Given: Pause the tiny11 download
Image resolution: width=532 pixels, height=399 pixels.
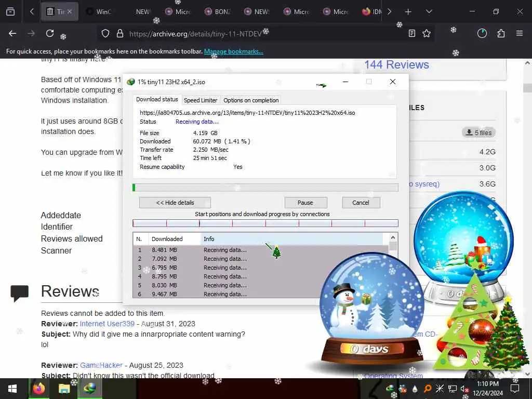Looking at the screenshot, I should click(x=305, y=203).
